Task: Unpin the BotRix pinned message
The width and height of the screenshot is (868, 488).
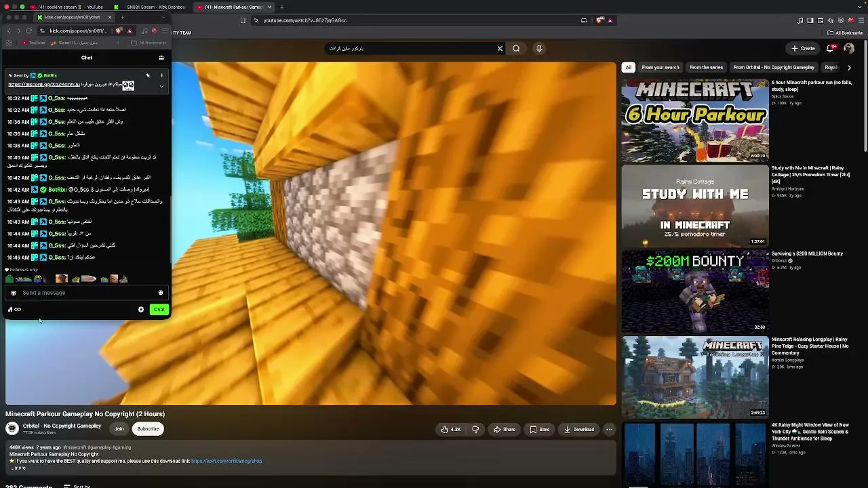Action: [148, 75]
